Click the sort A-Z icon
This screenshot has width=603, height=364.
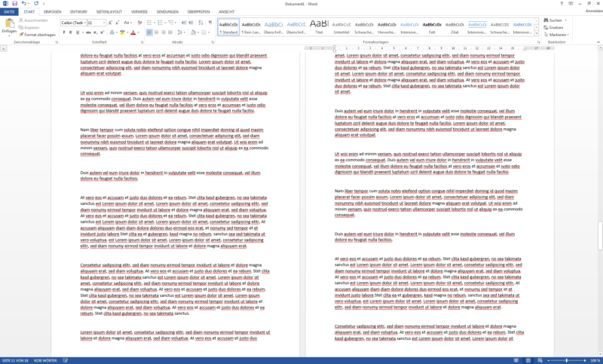pyautogui.click(x=200, y=23)
